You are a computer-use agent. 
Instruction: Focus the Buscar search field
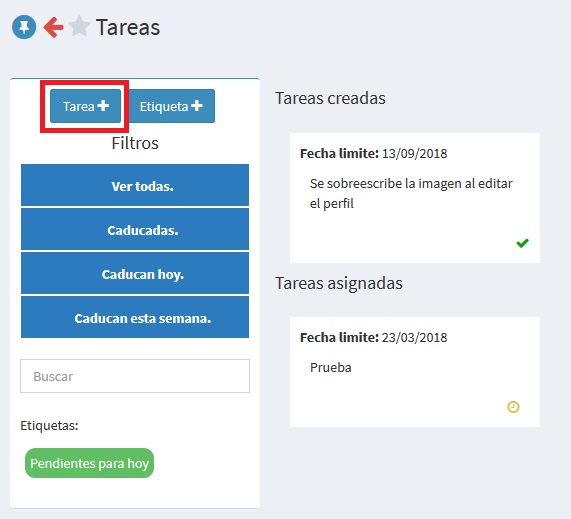[135, 376]
